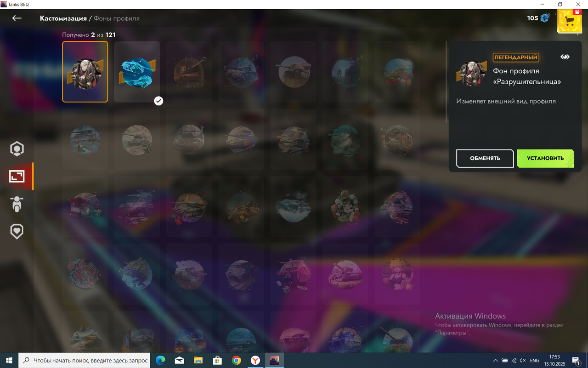The image size is (588, 368).
Task: Open Microsoft Store from the taskbar
Action: click(217, 360)
